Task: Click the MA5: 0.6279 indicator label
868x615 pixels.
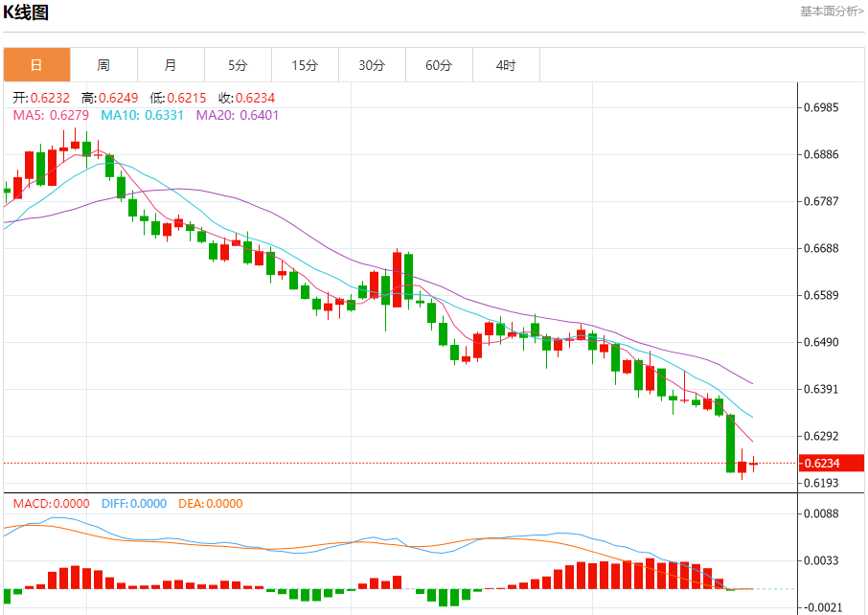Action: (51, 115)
